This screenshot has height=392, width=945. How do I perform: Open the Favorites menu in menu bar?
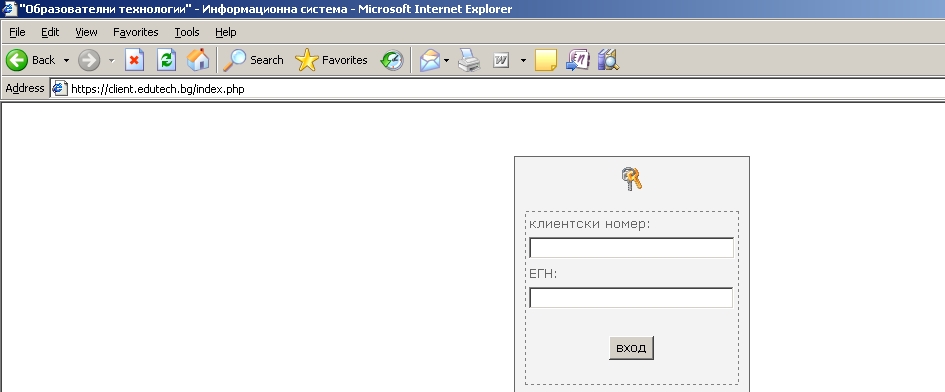(136, 32)
